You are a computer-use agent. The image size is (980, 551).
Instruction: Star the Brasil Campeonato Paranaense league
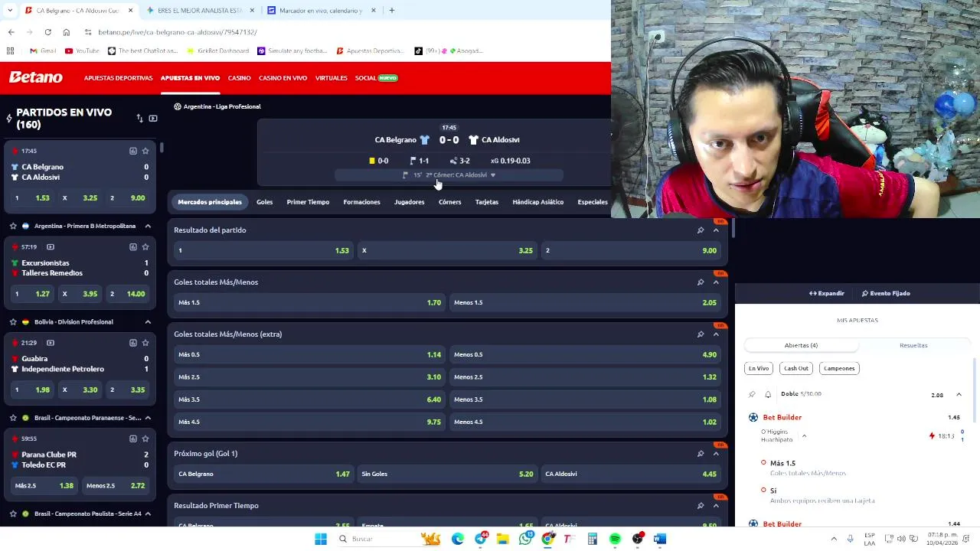pos(13,418)
